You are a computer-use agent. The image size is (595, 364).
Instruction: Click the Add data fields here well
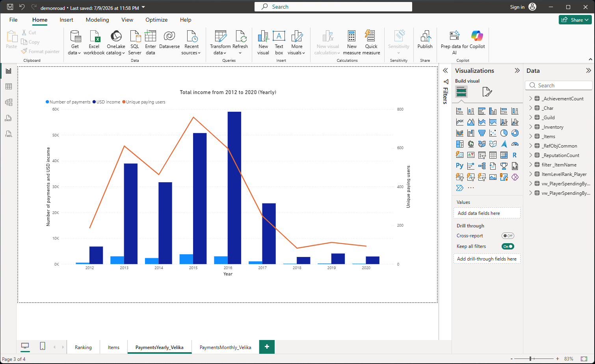click(x=487, y=213)
